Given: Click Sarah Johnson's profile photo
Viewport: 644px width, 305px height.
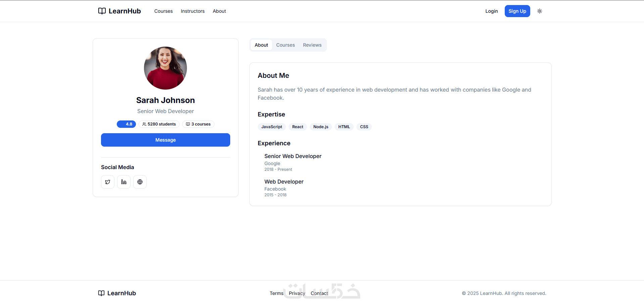Looking at the screenshot, I should coord(165,68).
